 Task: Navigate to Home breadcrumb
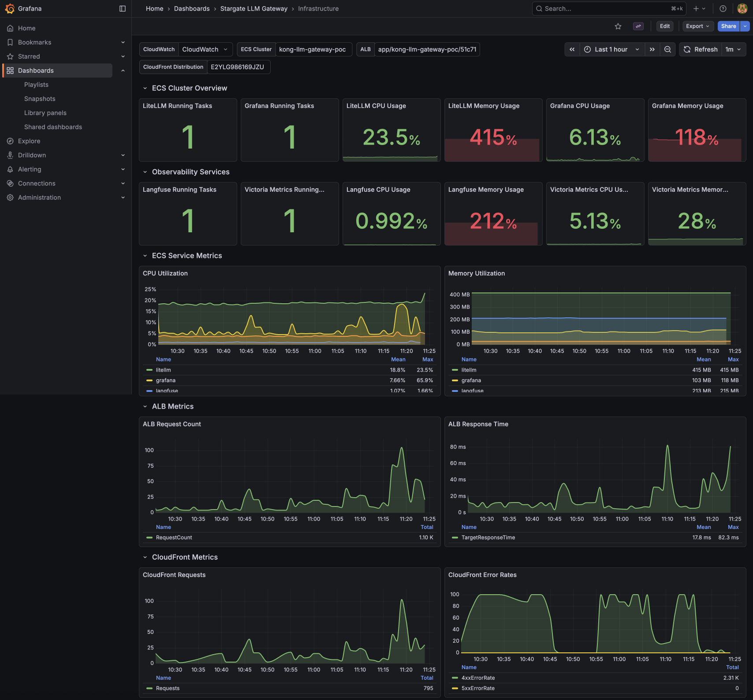pyautogui.click(x=155, y=9)
